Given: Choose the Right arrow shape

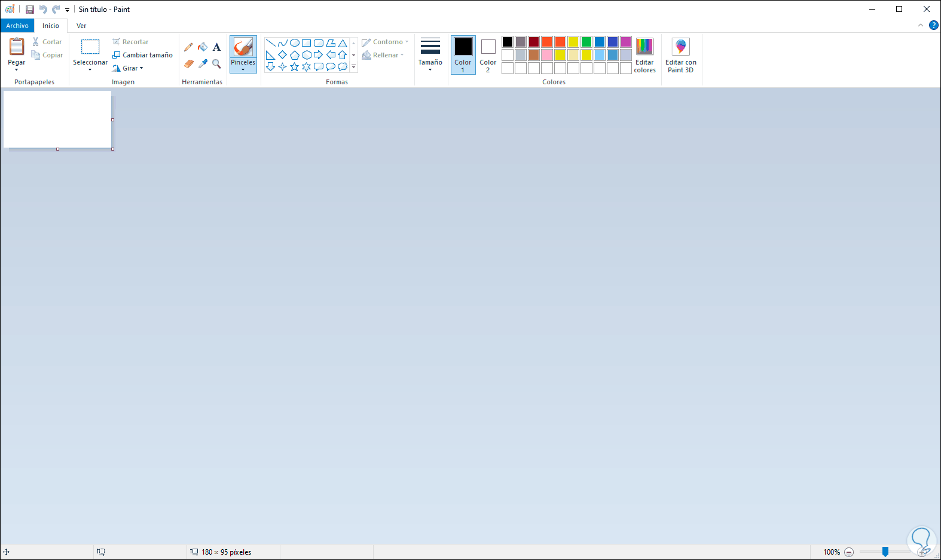Looking at the screenshot, I should tap(319, 55).
